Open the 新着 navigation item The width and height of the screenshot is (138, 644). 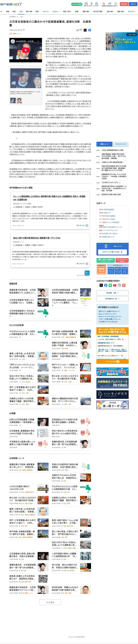[x=8, y=11]
